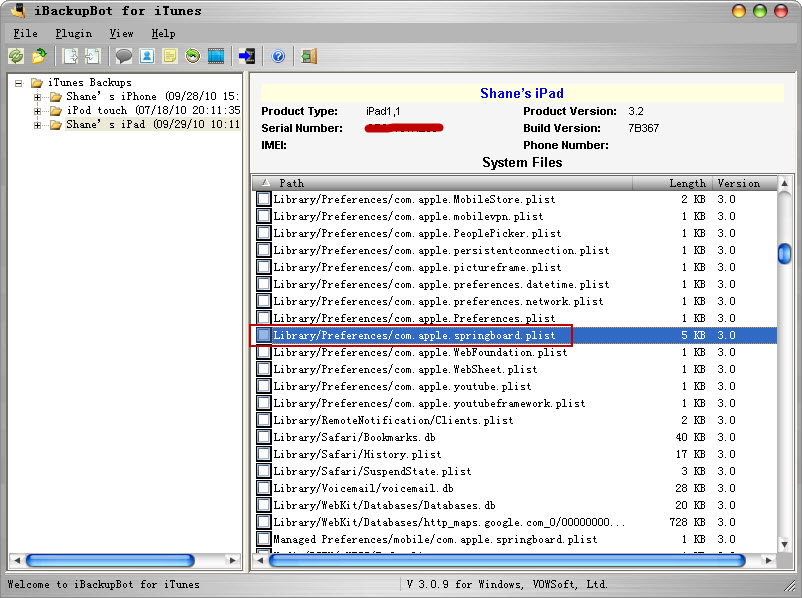Screen dimensions: 802x598
Task: Check the com.apple.mobilevpn.plist checkbox
Action: (263, 216)
